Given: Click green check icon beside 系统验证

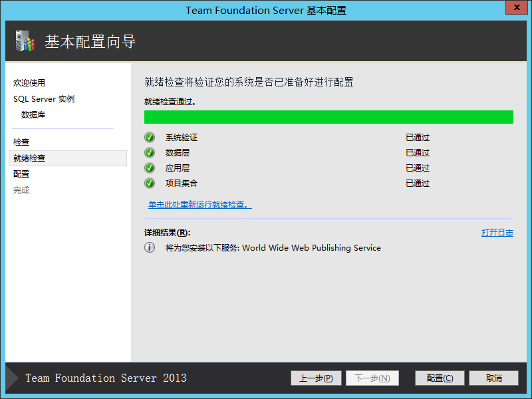Looking at the screenshot, I should [149, 138].
